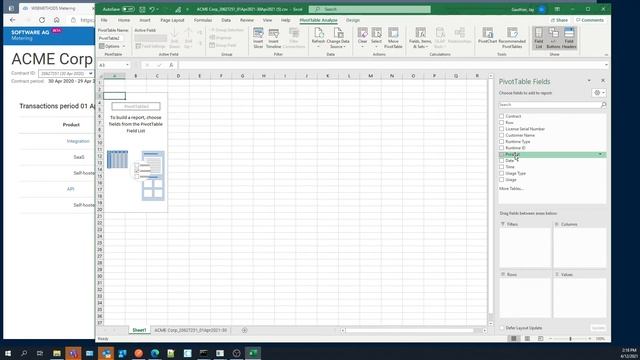The height and width of the screenshot is (360, 640).
Task: Click the Share button
Action: point(559,20)
